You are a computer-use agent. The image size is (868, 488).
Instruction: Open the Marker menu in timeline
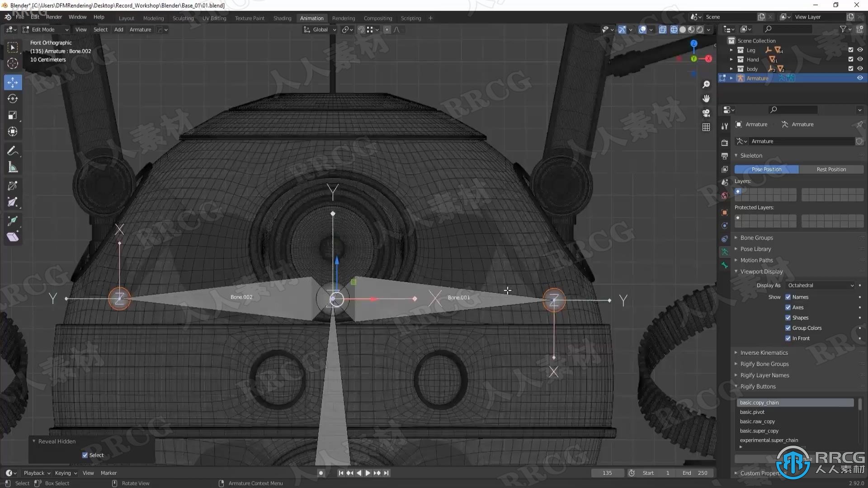[108, 473]
